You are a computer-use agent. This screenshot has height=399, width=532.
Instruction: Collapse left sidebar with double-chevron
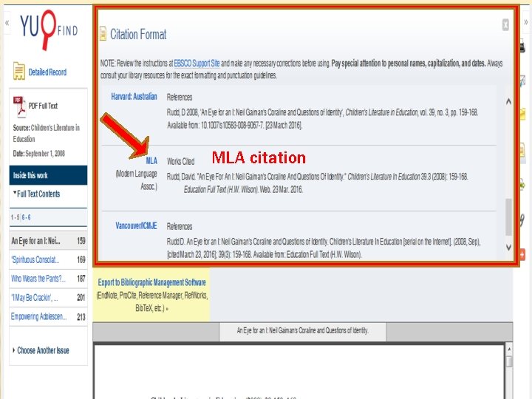7,23
